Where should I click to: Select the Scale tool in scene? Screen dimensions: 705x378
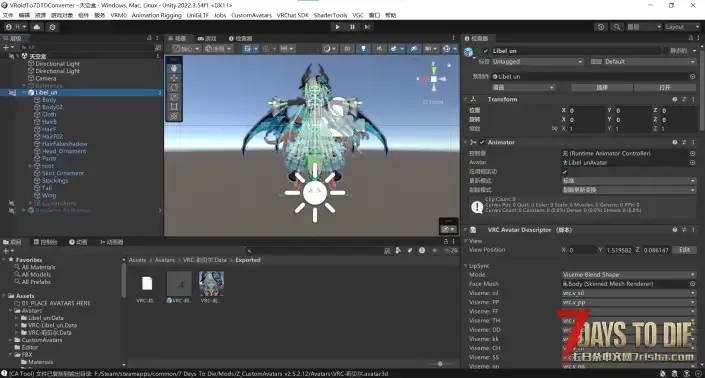(174, 97)
